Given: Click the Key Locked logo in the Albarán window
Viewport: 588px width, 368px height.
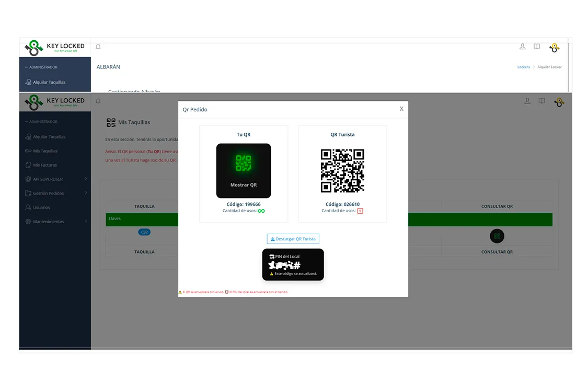Looking at the screenshot, I should [x=55, y=48].
